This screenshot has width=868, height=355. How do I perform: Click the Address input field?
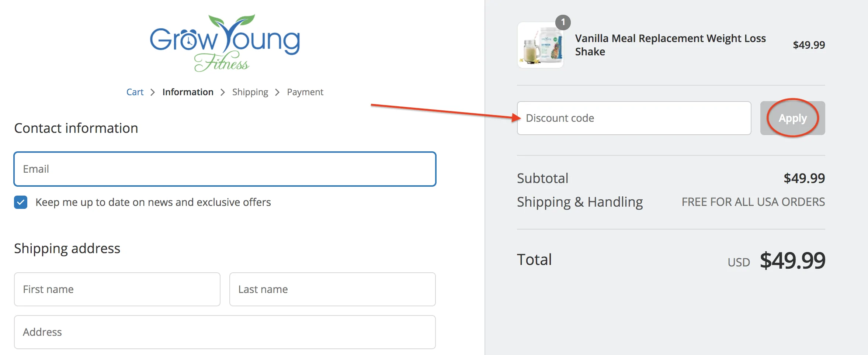[225, 332]
